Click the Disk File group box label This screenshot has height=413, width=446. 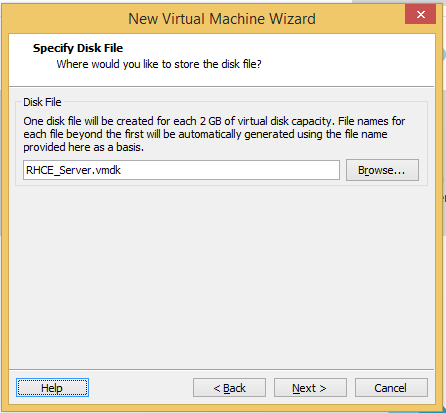[x=42, y=102]
